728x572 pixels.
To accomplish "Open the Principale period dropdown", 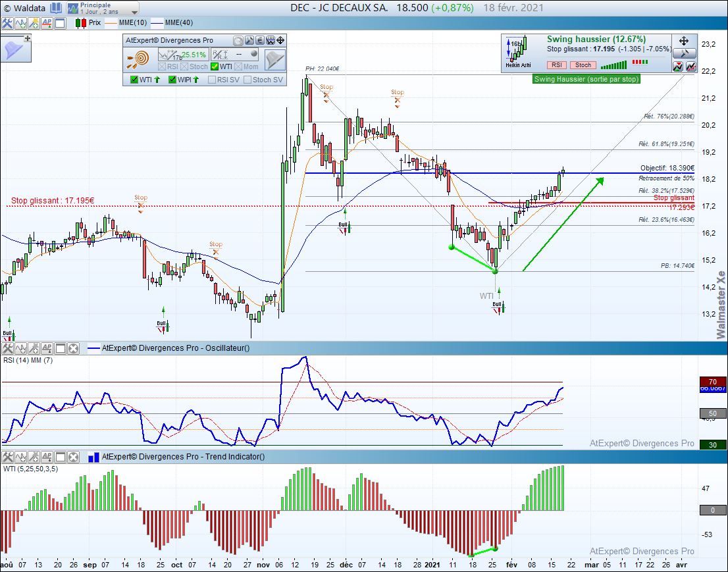I will coord(103,8).
